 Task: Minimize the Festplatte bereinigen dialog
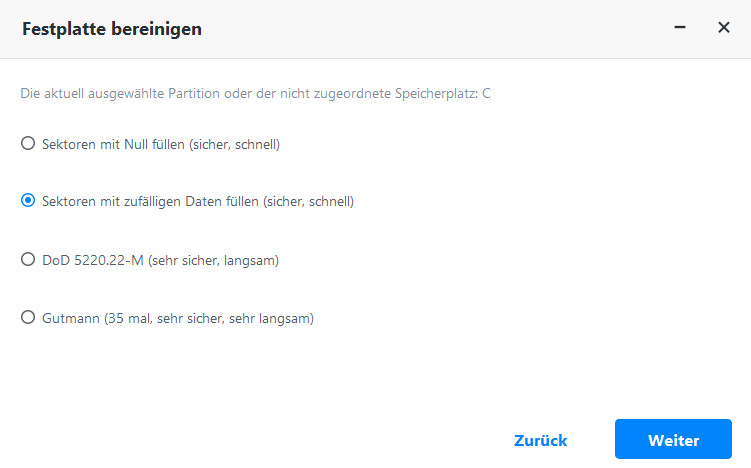[680, 28]
